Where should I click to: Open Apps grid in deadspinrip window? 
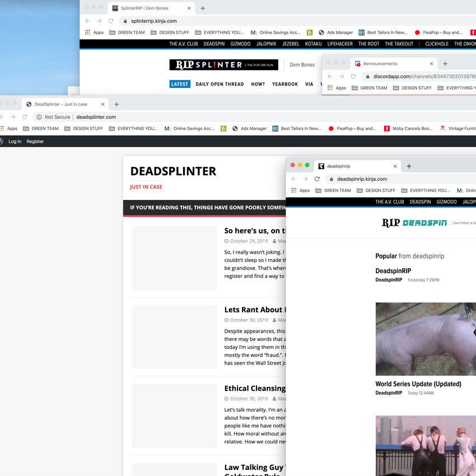point(300,190)
